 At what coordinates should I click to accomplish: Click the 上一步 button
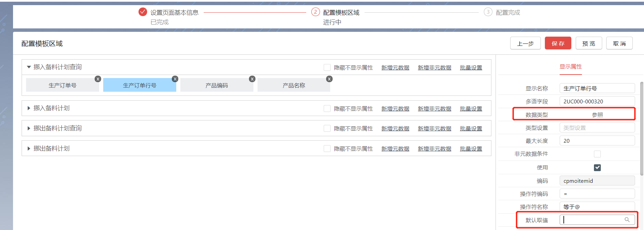point(525,43)
